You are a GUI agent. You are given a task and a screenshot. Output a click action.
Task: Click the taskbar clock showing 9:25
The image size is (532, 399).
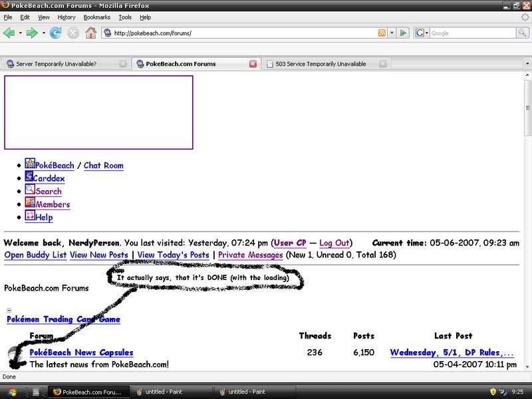517,392
